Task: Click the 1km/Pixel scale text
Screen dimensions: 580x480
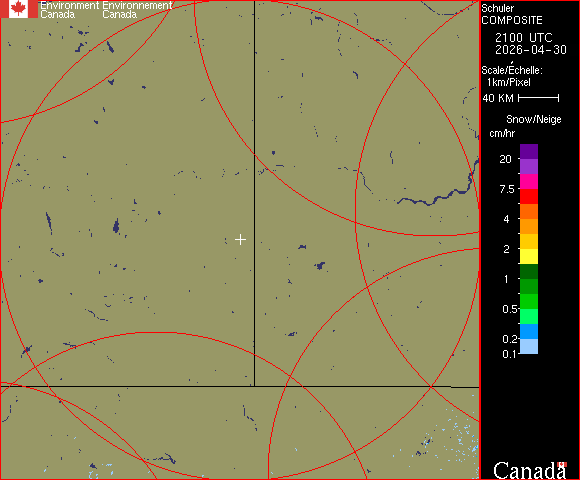Action: (509, 82)
